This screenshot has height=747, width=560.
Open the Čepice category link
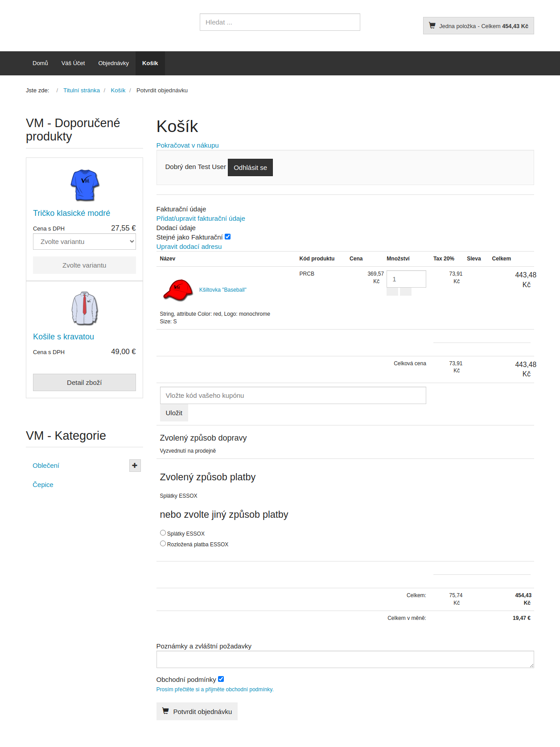[x=43, y=485]
